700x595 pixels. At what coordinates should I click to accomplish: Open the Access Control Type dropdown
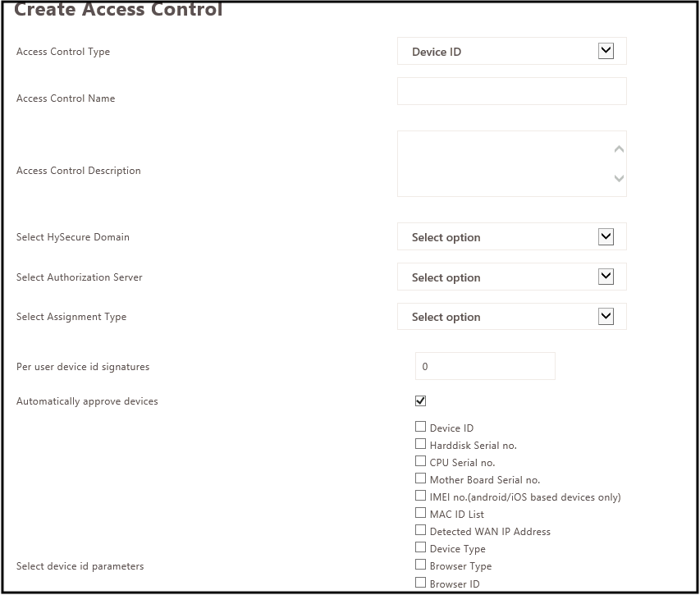(x=606, y=50)
